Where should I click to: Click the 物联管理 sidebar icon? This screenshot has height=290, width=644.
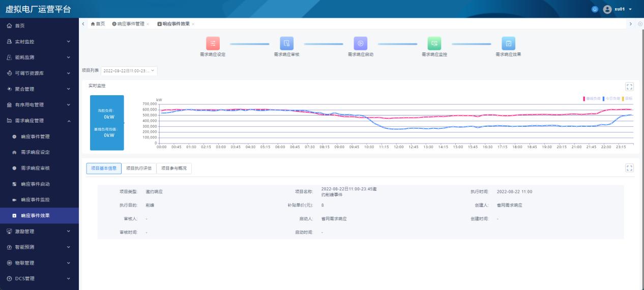[x=9, y=263]
